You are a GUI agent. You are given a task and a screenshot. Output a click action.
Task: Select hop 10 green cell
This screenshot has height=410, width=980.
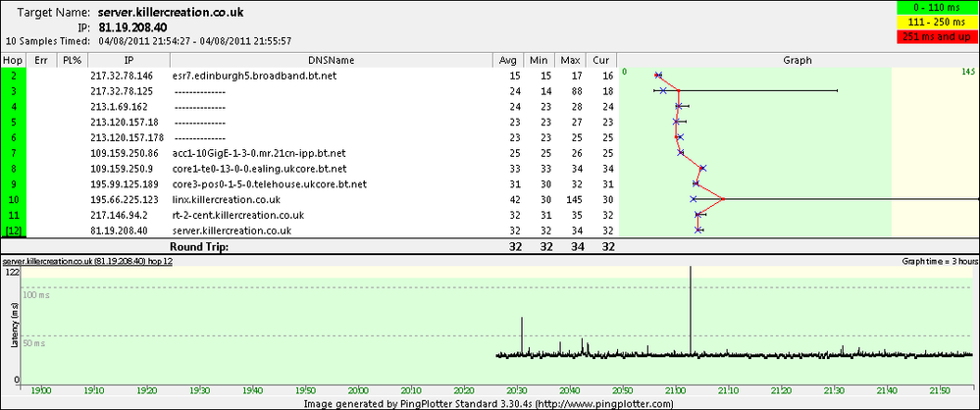coord(13,200)
